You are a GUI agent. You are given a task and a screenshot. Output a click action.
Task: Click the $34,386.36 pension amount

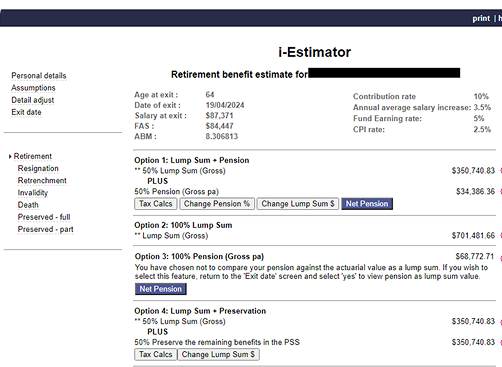click(x=475, y=192)
